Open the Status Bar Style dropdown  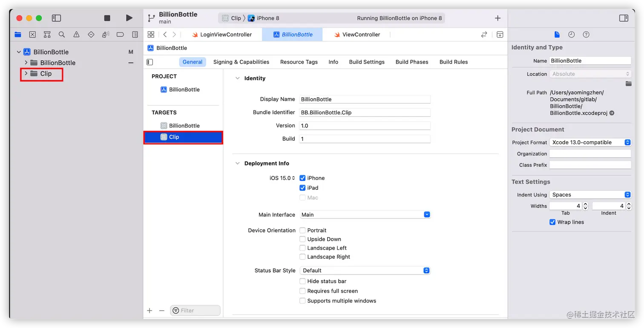365,270
